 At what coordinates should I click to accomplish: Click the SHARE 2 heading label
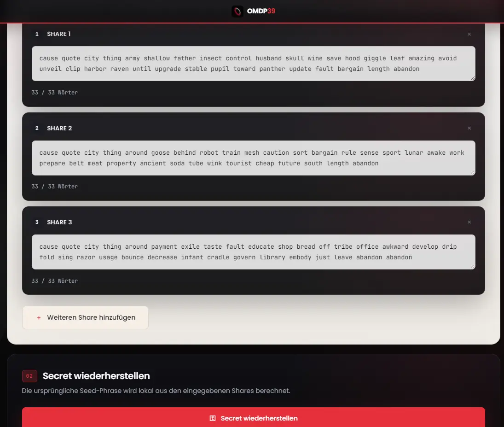click(59, 128)
